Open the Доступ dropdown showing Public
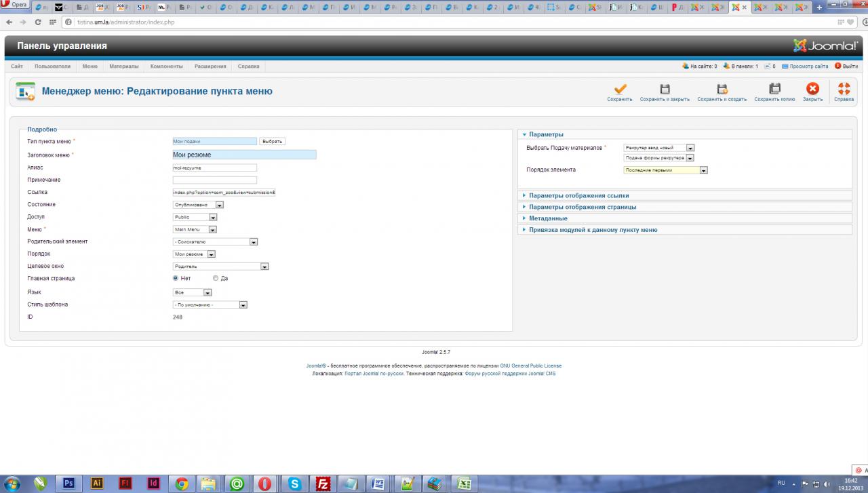Screen dimensions: 868x493 click(195, 217)
